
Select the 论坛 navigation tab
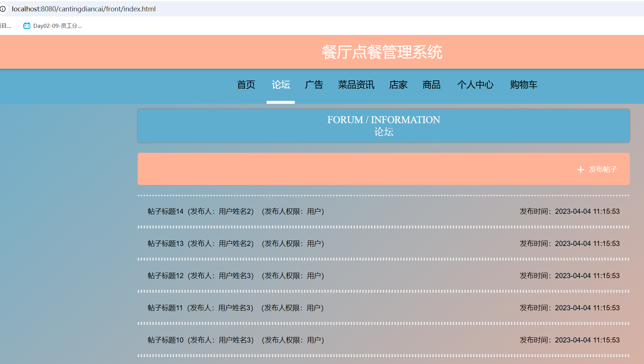click(x=281, y=85)
